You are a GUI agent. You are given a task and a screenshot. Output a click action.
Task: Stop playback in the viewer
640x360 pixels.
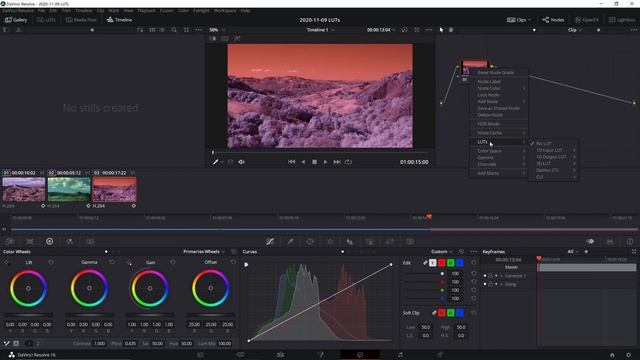(x=314, y=162)
